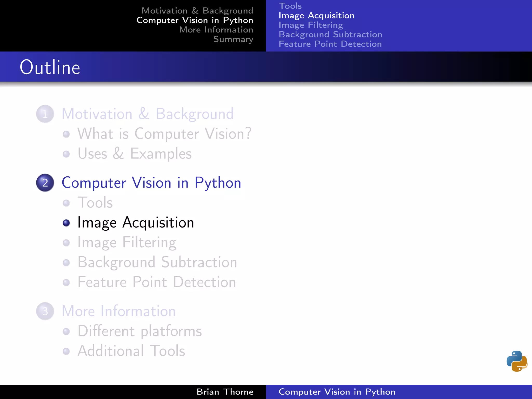Open outline item 'Tools' under section 2
The image size is (532, 399).
[95, 202]
